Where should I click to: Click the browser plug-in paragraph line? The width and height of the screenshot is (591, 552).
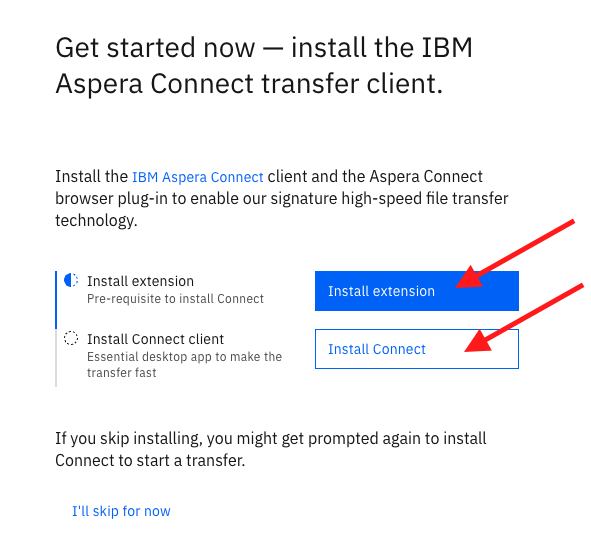pos(282,199)
